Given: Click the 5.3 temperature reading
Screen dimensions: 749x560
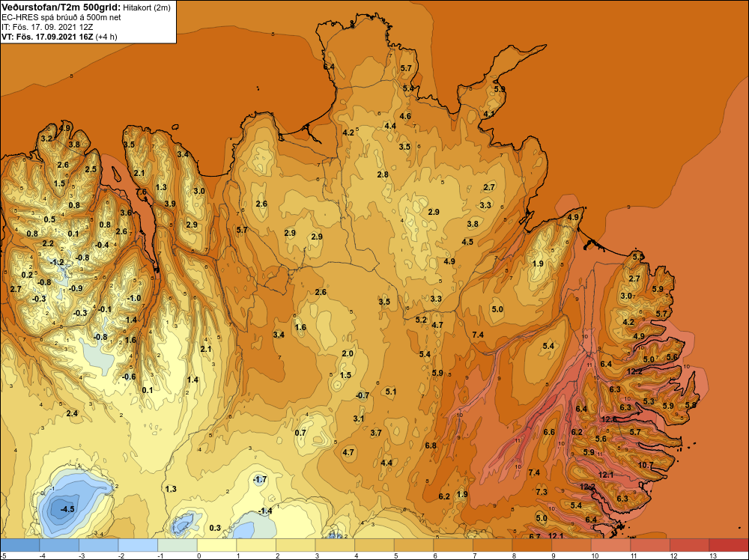Looking at the screenshot, I should [649, 401].
